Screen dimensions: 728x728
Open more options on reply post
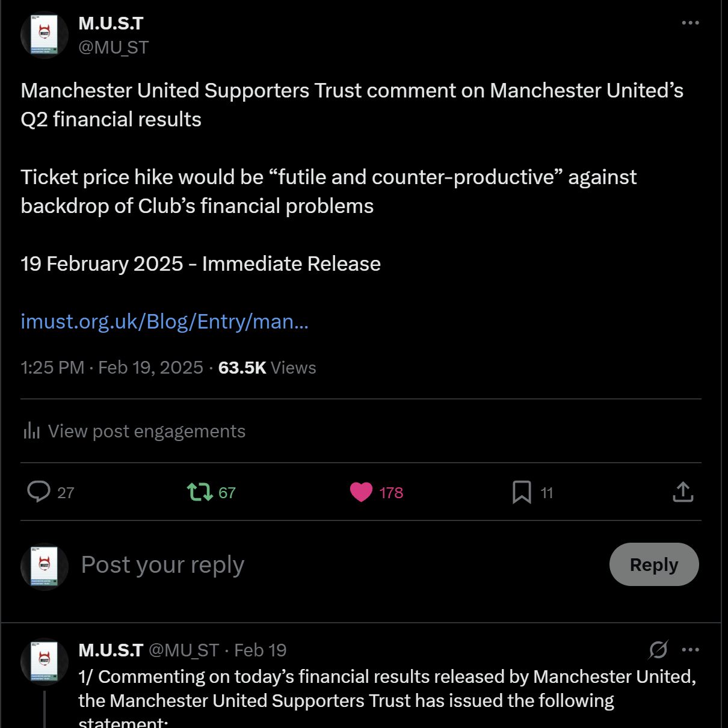pyautogui.click(x=690, y=650)
